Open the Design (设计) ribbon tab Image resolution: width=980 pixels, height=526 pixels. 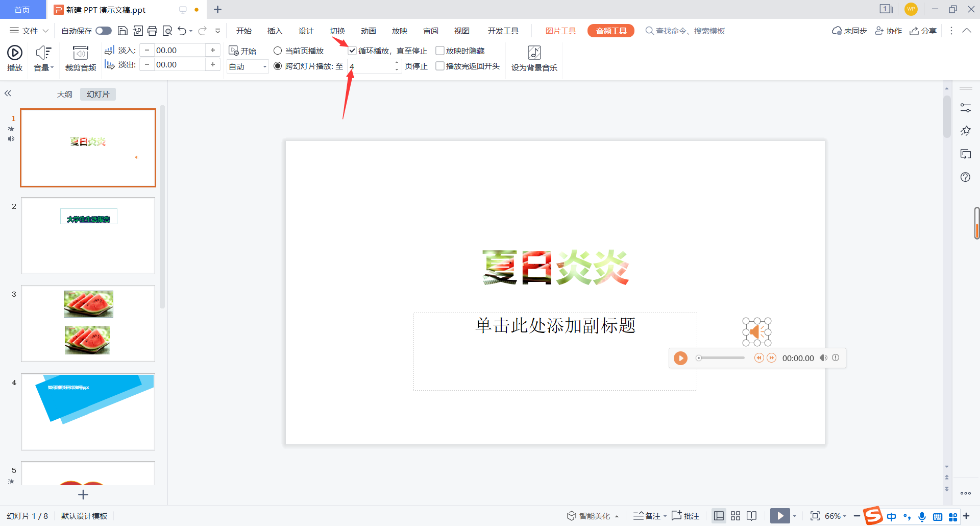point(306,31)
